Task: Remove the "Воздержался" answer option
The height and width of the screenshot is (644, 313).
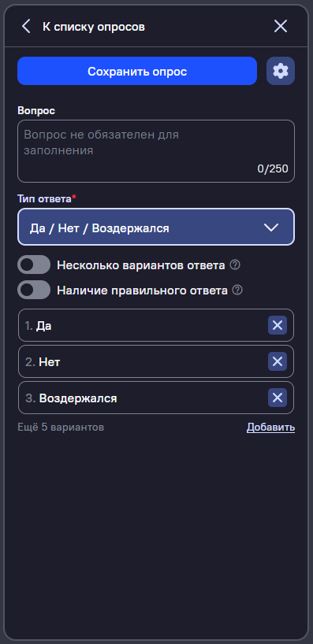Action: [x=278, y=398]
